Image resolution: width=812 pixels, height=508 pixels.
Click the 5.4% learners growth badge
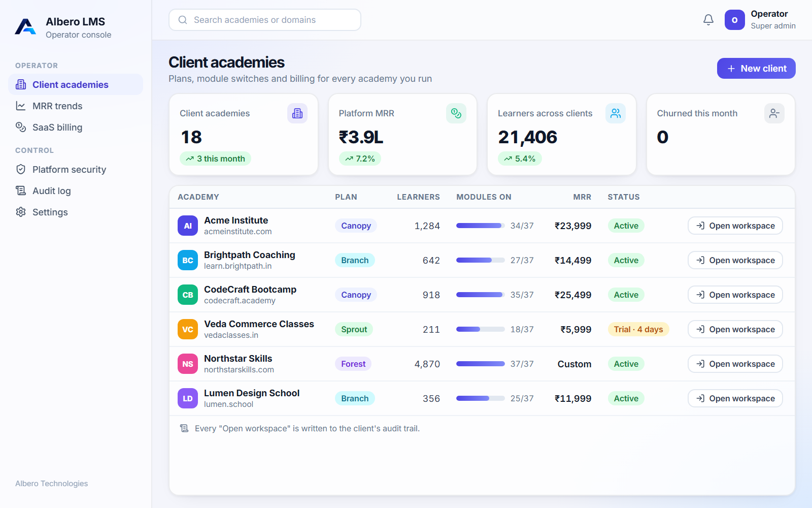pos(520,158)
